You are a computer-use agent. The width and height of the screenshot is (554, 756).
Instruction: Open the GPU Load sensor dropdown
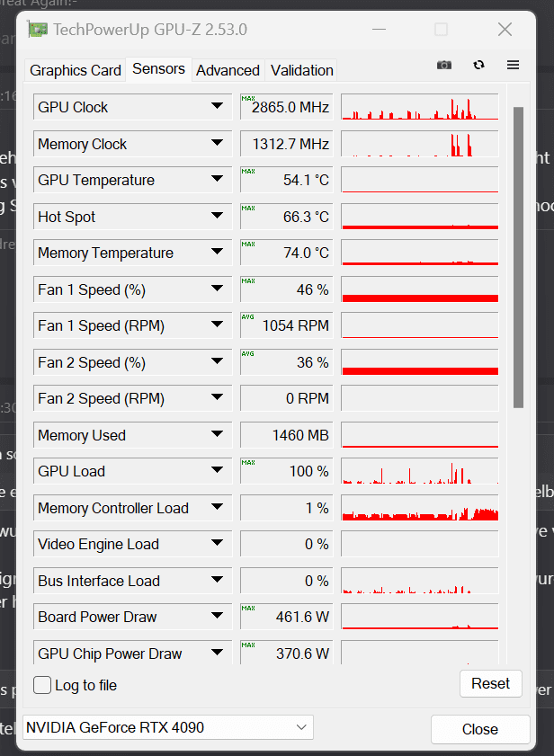coord(217,470)
